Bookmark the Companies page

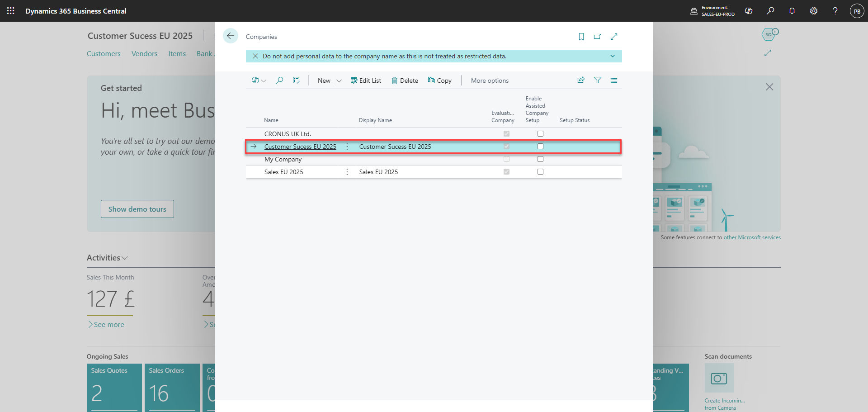581,37
